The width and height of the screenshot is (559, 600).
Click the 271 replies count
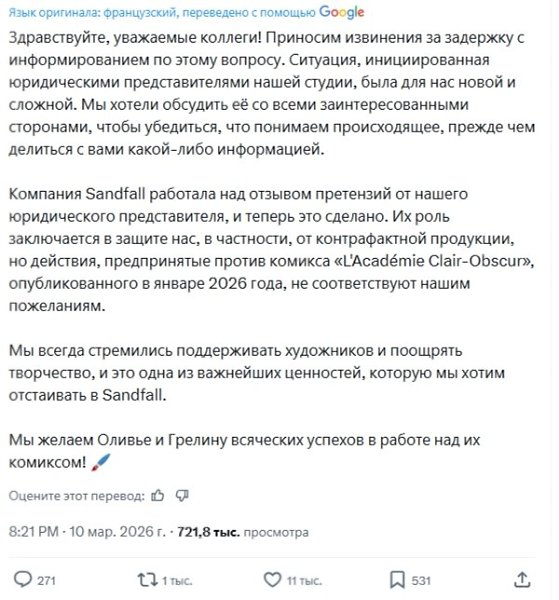(x=47, y=580)
